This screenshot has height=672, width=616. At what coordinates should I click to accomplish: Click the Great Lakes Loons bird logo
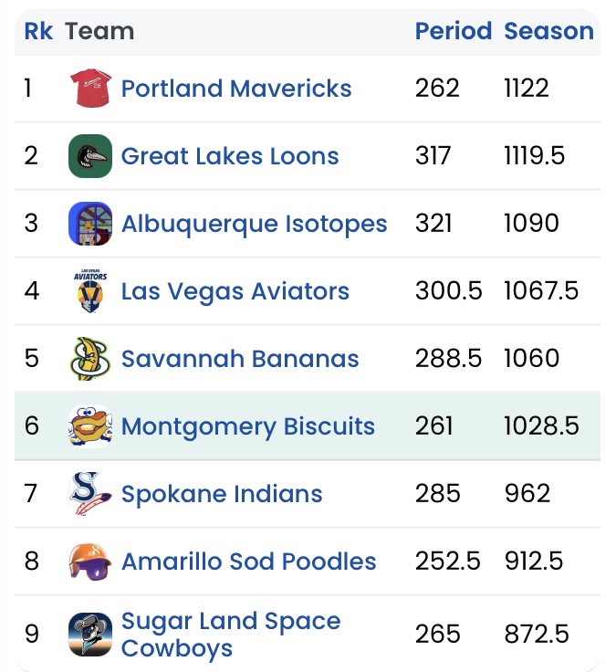90,155
